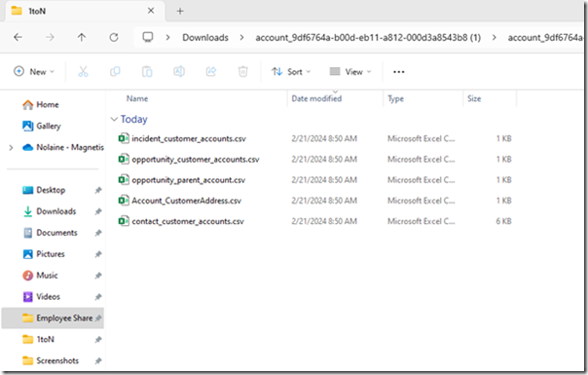Viewport: 588px width, 375px height.
Task: Select incident_customer_accounts.csv file
Action: click(189, 138)
